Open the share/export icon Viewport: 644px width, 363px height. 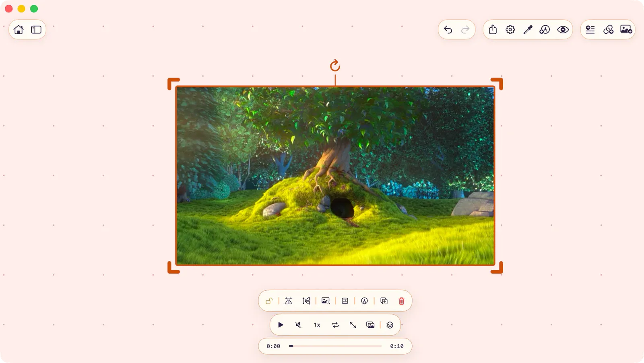click(x=493, y=29)
